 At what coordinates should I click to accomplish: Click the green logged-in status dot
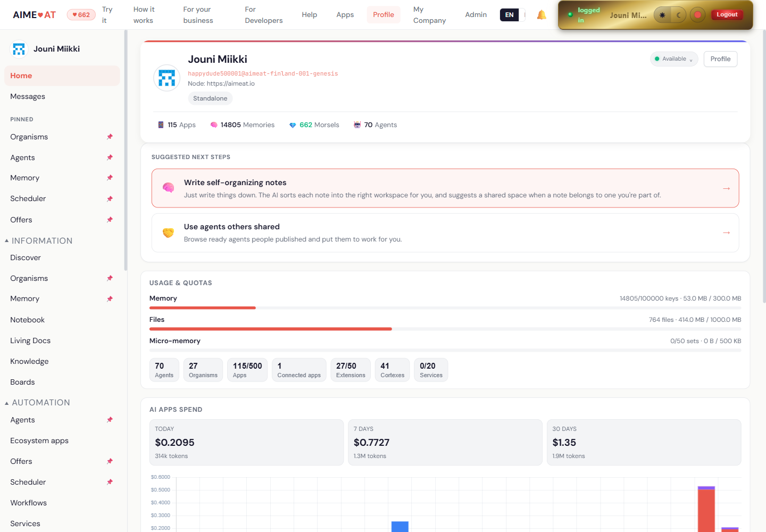pos(570,14)
